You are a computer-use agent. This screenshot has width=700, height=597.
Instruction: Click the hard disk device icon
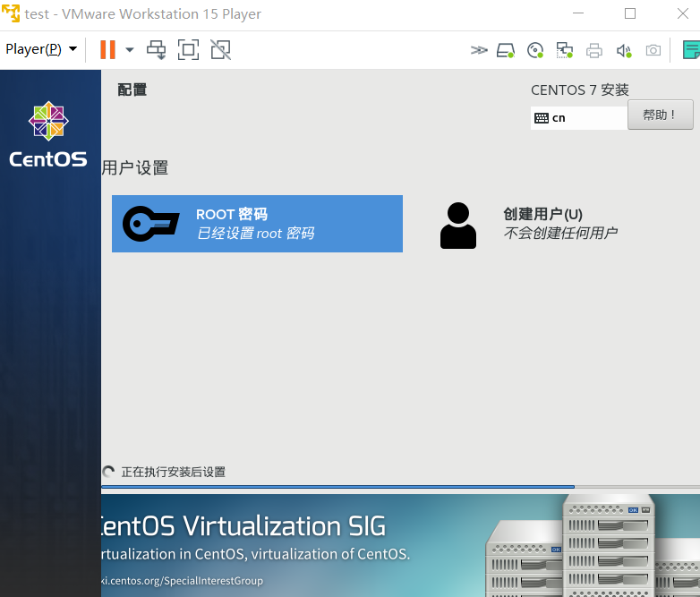tap(506, 50)
